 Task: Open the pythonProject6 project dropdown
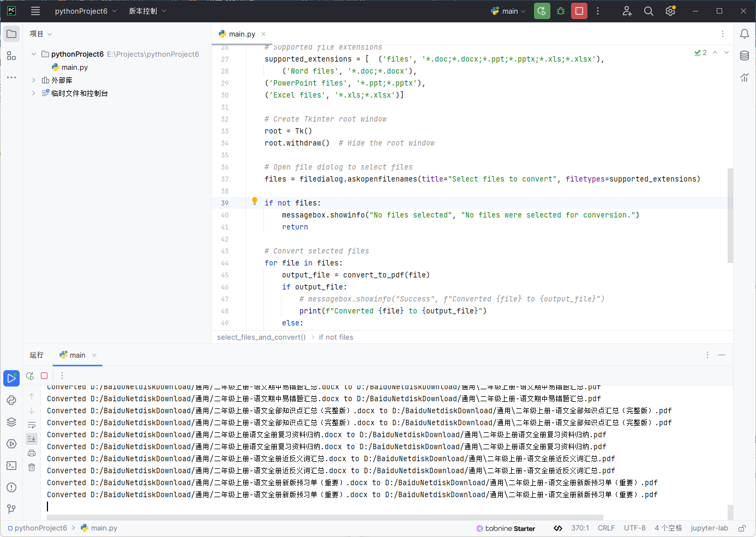86,11
